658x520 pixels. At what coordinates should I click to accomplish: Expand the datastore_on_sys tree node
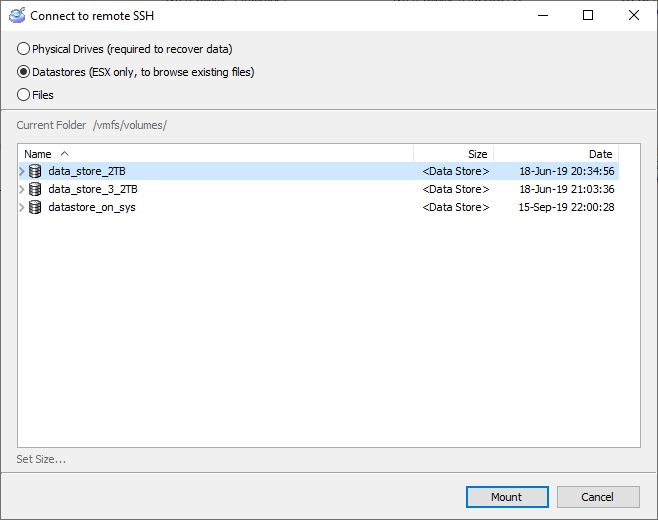click(22, 207)
